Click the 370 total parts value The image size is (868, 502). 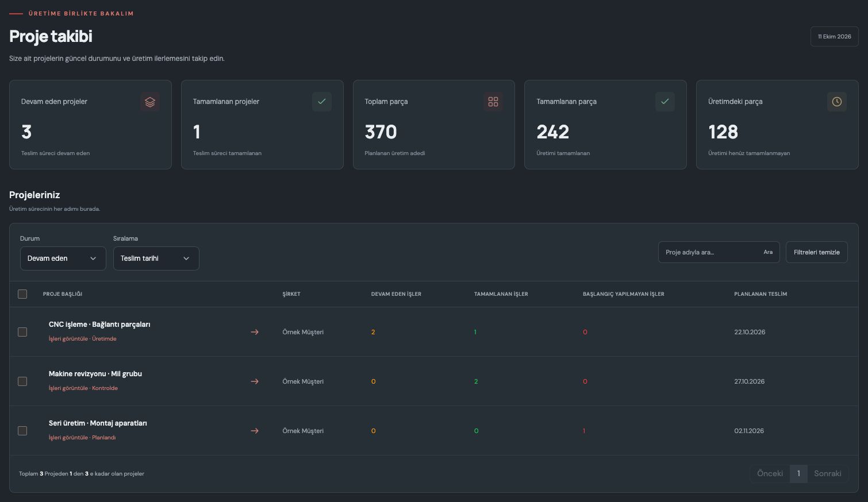[381, 132]
